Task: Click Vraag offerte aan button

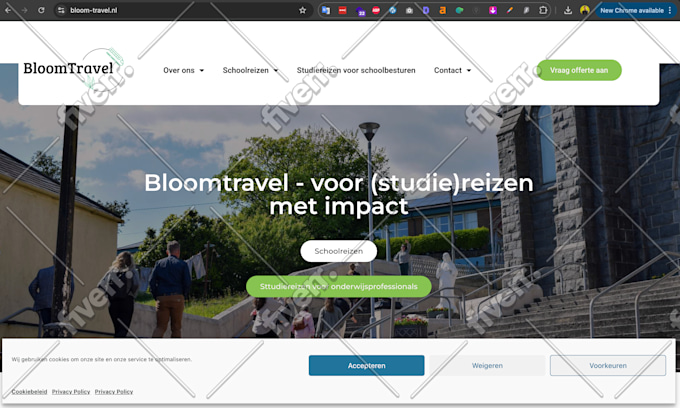Action: (579, 70)
